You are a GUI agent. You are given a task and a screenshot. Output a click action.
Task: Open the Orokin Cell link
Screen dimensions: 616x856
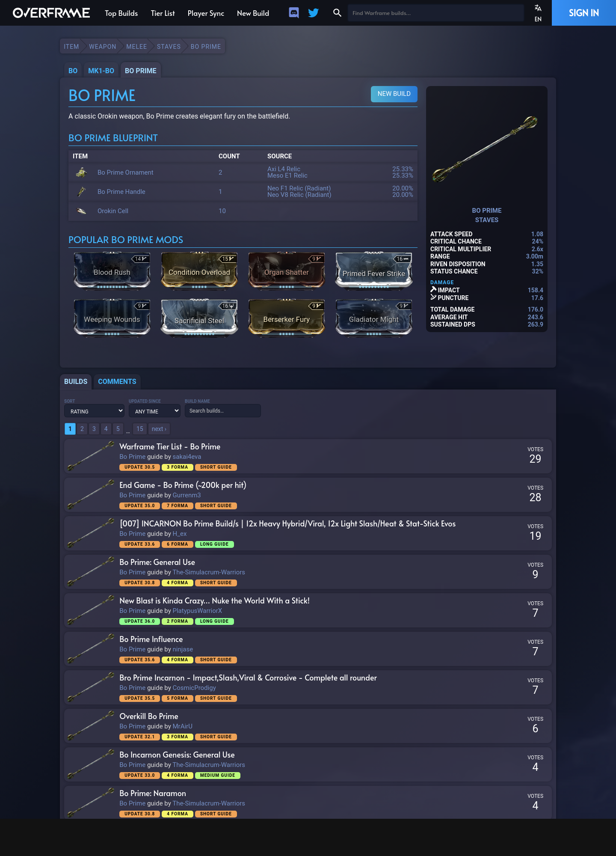click(x=113, y=211)
